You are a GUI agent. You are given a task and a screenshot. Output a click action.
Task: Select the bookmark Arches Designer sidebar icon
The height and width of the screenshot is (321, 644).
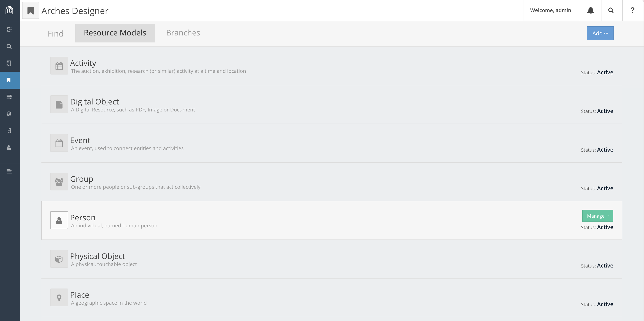pos(9,80)
